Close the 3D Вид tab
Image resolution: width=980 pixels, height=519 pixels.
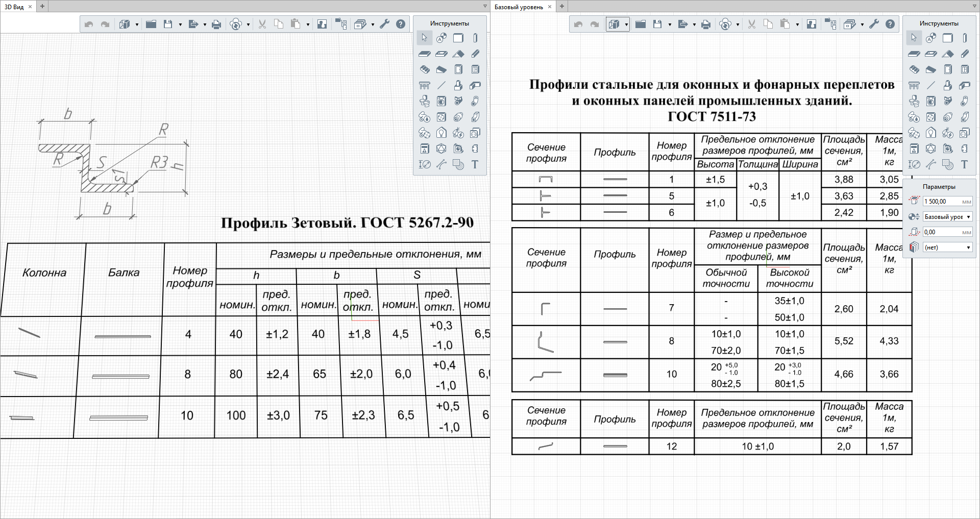pos(30,7)
